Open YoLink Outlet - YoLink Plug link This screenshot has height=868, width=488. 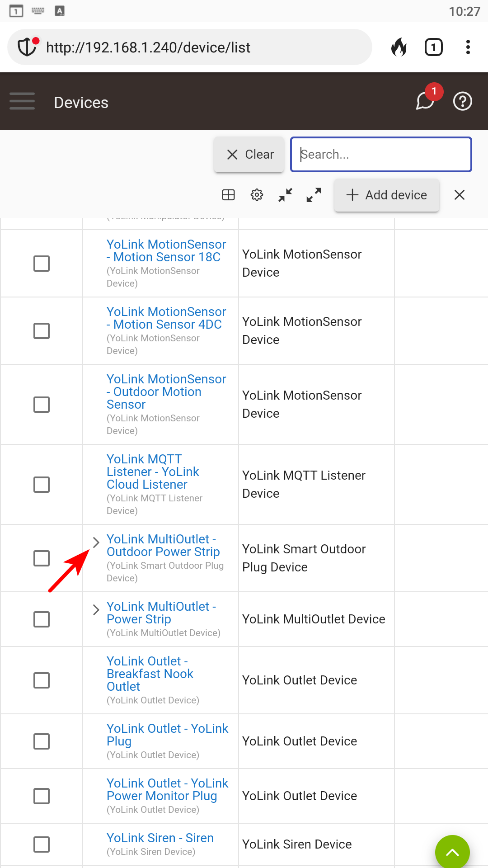pos(168,735)
